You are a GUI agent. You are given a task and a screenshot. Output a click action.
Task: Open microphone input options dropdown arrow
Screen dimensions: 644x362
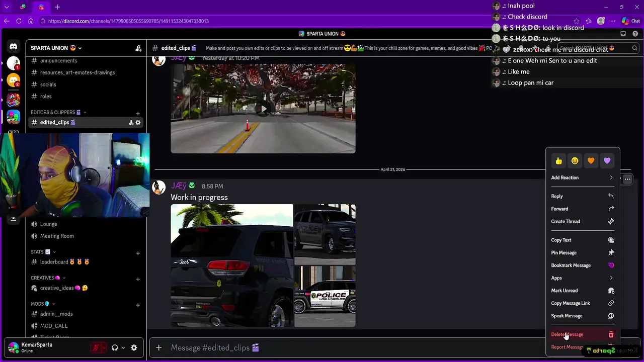coord(104,347)
